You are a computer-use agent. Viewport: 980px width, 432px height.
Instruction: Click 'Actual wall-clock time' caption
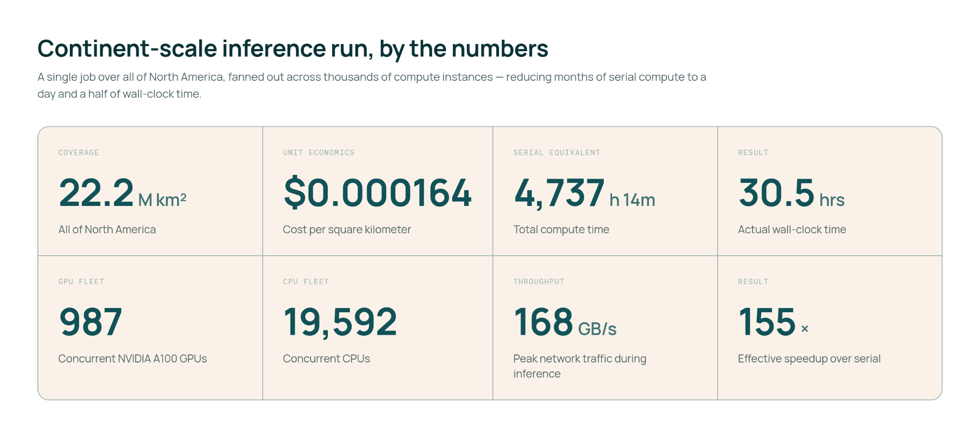point(792,229)
